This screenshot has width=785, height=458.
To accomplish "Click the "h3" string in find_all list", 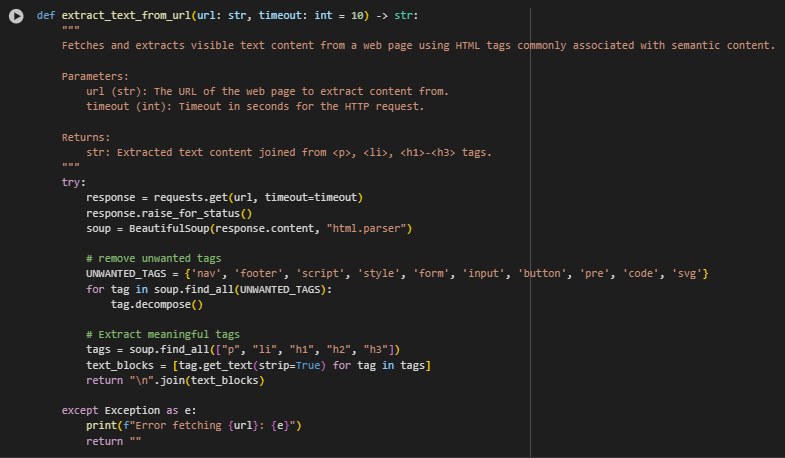I will coord(375,349).
